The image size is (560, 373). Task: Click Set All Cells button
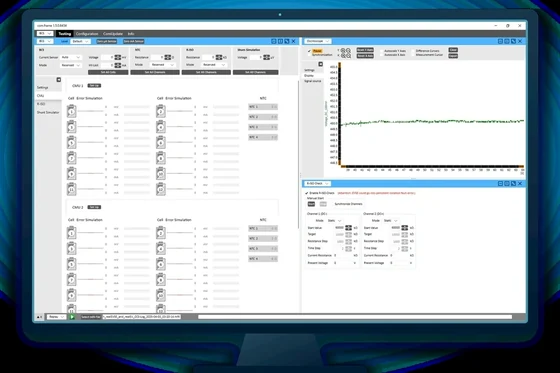[108, 72]
